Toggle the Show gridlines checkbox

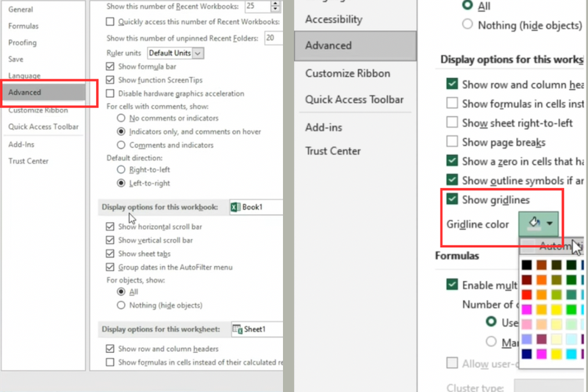point(452,199)
